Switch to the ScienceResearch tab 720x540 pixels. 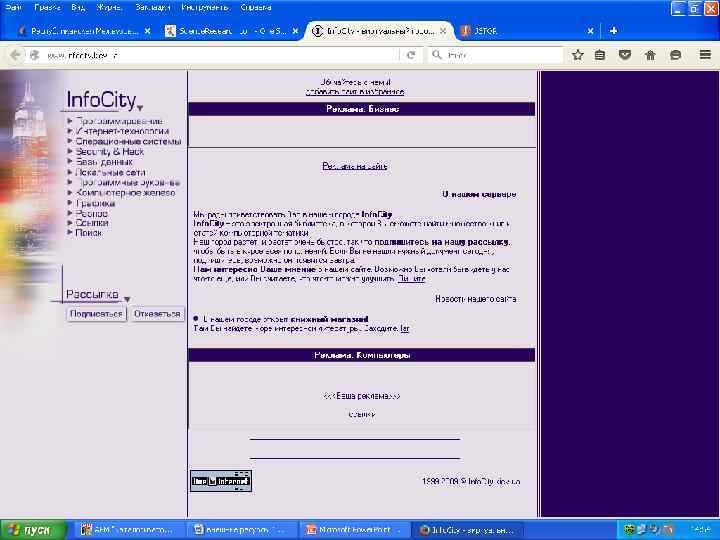[x=232, y=31]
